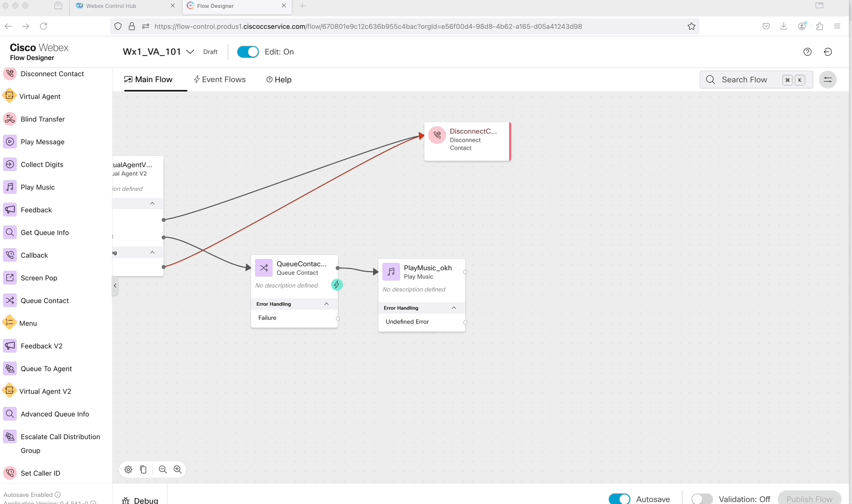Open the Debug panel button

pos(140,500)
